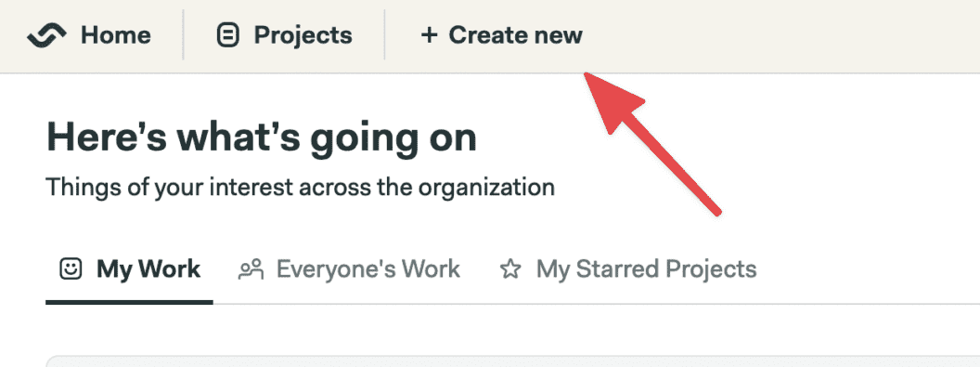Click the gray content card below the tabs
The width and height of the screenshot is (980, 367).
click(x=513, y=361)
